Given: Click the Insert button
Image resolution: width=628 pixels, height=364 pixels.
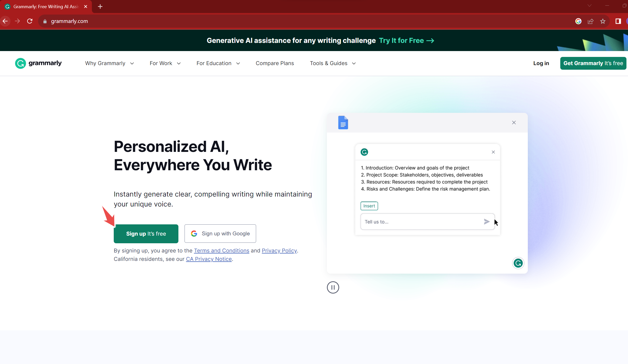Looking at the screenshot, I should pyautogui.click(x=369, y=206).
